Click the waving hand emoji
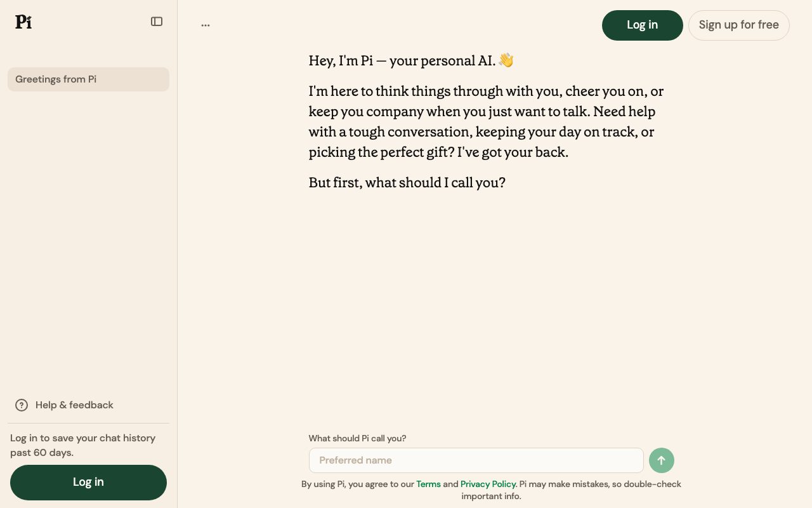Image resolution: width=812 pixels, height=508 pixels. pyautogui.click(x=506, y=60)
